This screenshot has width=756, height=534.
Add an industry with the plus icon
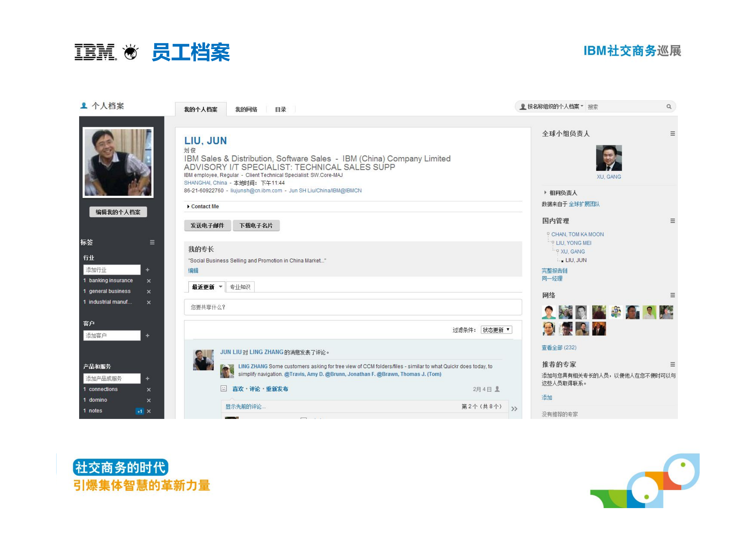(147, 270)
